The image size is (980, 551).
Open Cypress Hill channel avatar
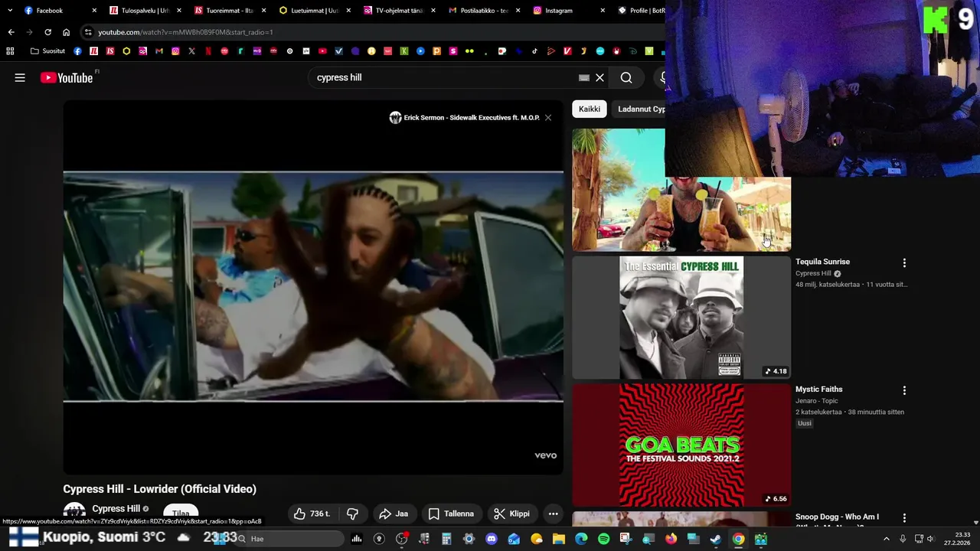(74, 512)
